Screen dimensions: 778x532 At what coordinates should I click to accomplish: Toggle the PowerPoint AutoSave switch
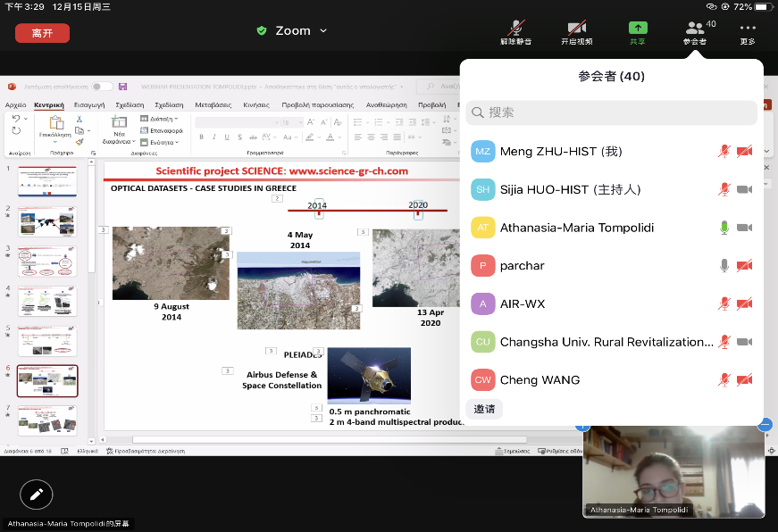click(102, 87)
